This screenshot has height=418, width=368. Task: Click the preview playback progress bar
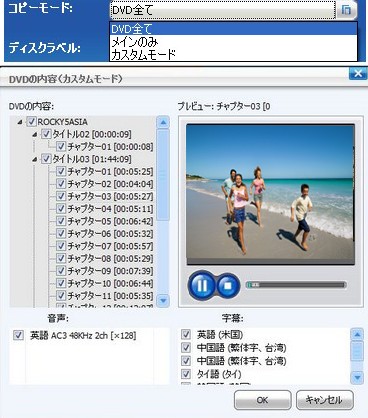pyautogui.click(x=296, y=285)
